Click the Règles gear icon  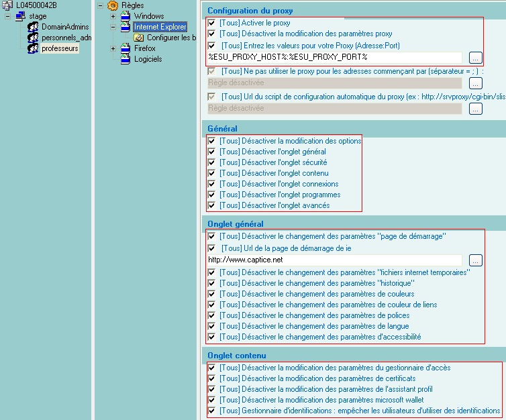coord(113,5)
